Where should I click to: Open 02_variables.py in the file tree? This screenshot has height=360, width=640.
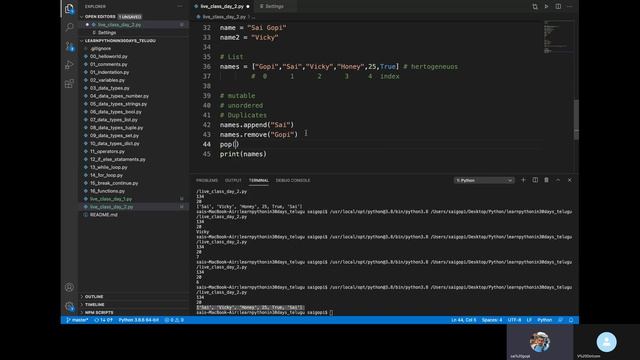[x=107, y=80]
